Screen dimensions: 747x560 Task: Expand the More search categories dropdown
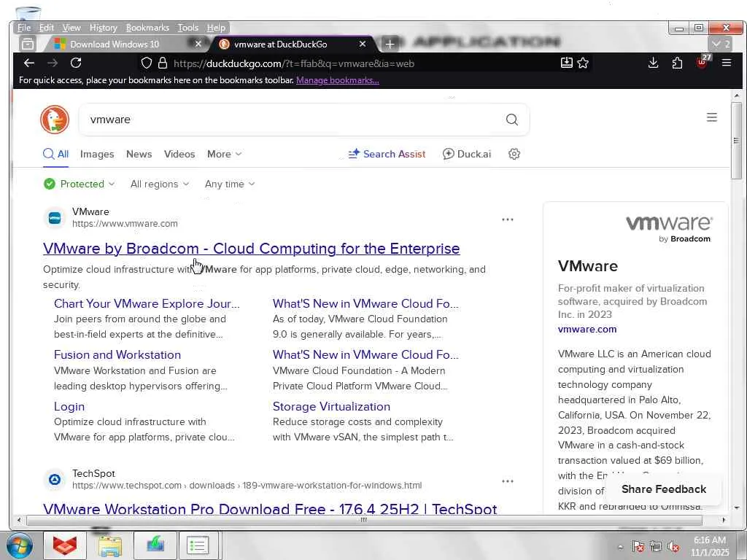(x=225, y=154)
